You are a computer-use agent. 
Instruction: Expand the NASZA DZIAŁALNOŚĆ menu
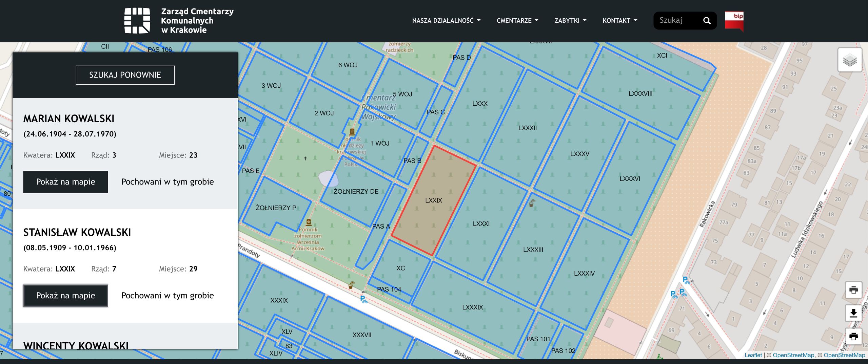point(446,21)
